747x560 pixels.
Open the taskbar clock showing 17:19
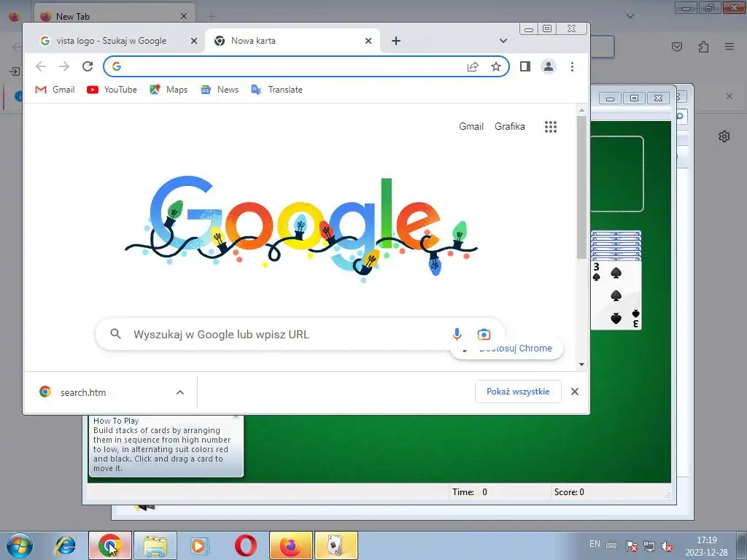(x=706, y=546)
